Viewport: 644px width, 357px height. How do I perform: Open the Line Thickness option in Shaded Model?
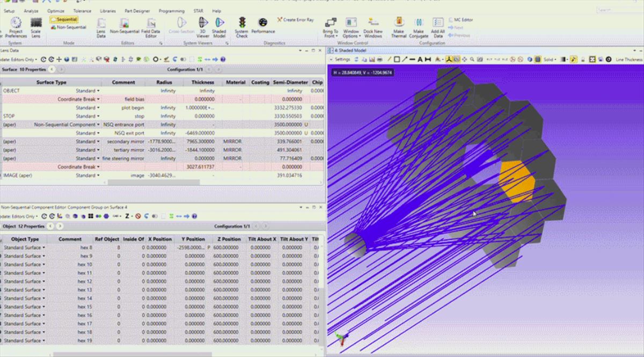[628, 60]
